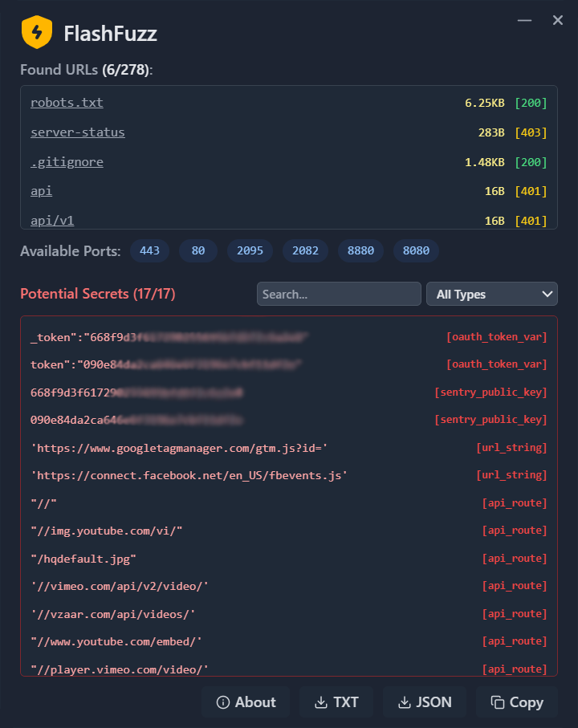Image resolution: width=578 pixels, height=728 pixels.
Task: Select the googletagmanager gtm.js URL row
Action: 289,448
